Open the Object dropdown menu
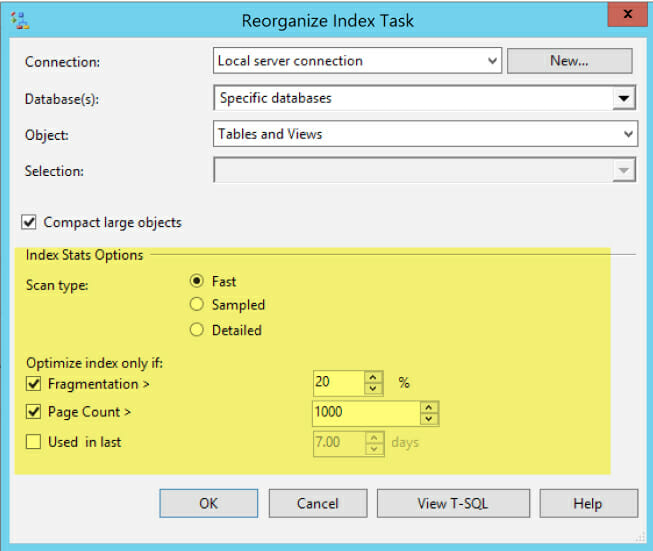Screen dimensions: 653x551 [627, 134]
